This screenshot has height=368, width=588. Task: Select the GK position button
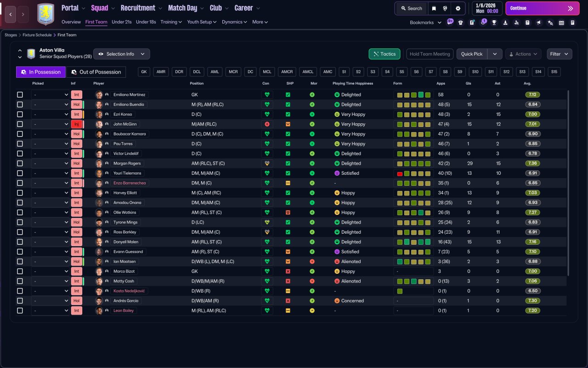(x=144, y=72)
